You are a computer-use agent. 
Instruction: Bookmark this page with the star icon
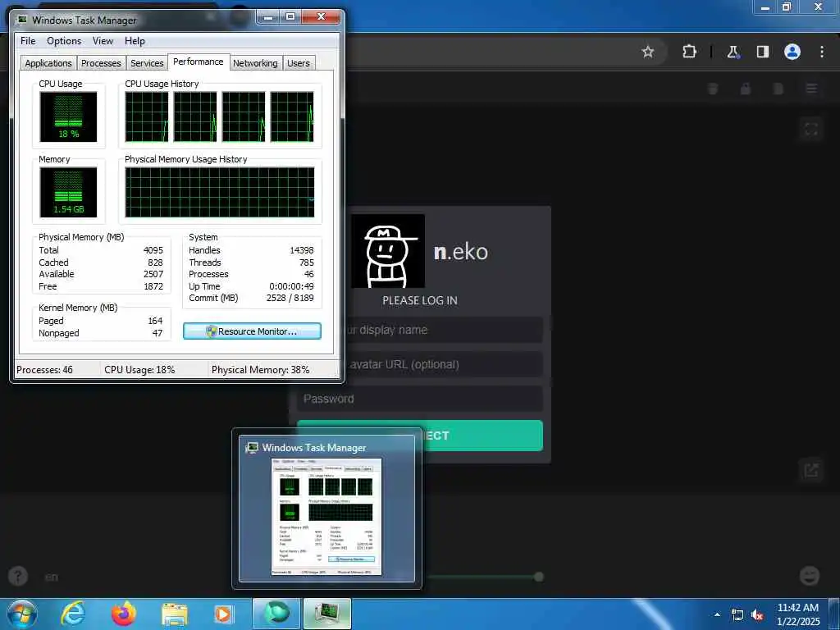[x=648, y=52]
